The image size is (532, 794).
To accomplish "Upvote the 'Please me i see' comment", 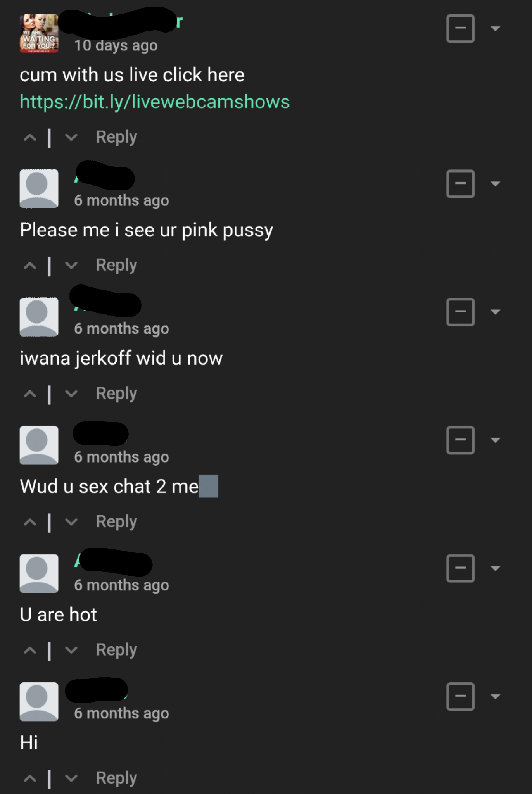I will click(30, 266).
